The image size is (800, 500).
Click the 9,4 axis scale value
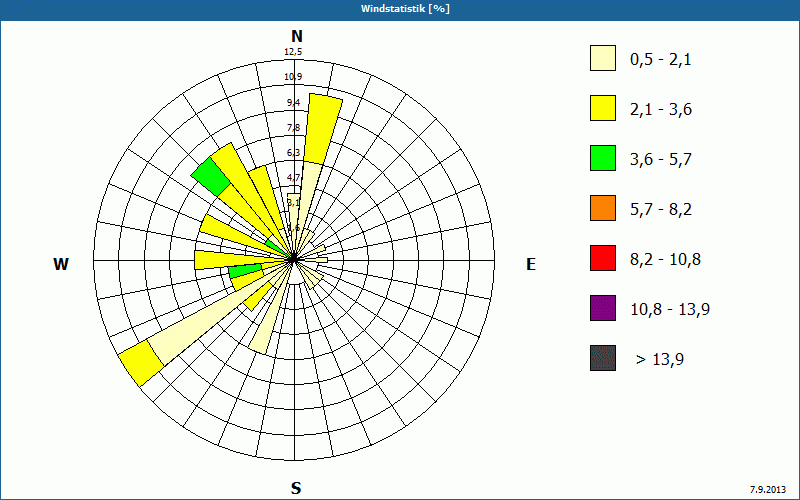click(293, 103)
